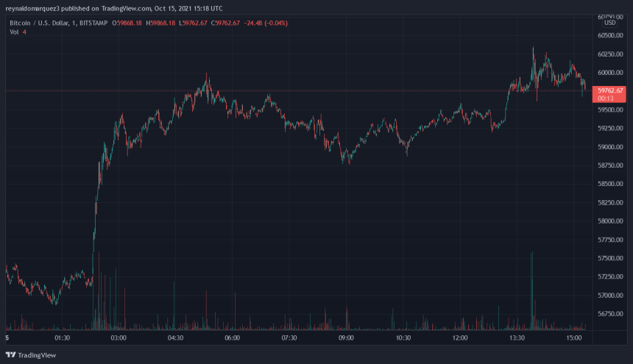Click the 13:30 time axis label

517,338
